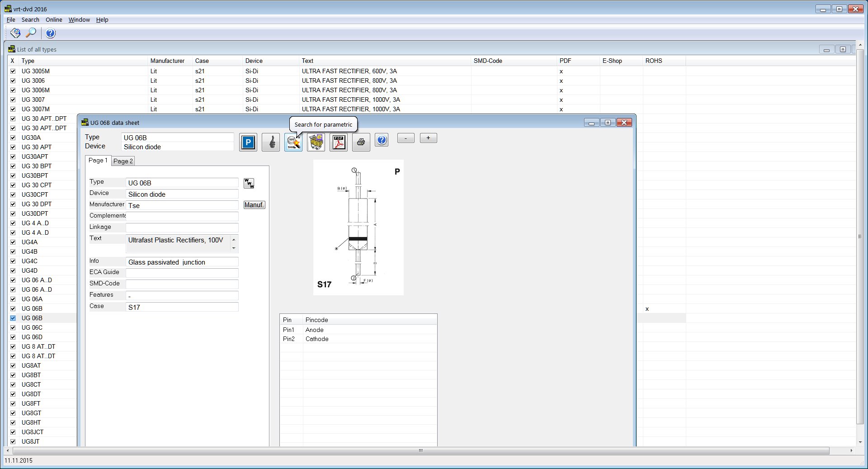The height and width of the screenshot is (469, 868).
Task: Click the thumbs-up icon in datasheet toolbar
Action: (271, 142)
